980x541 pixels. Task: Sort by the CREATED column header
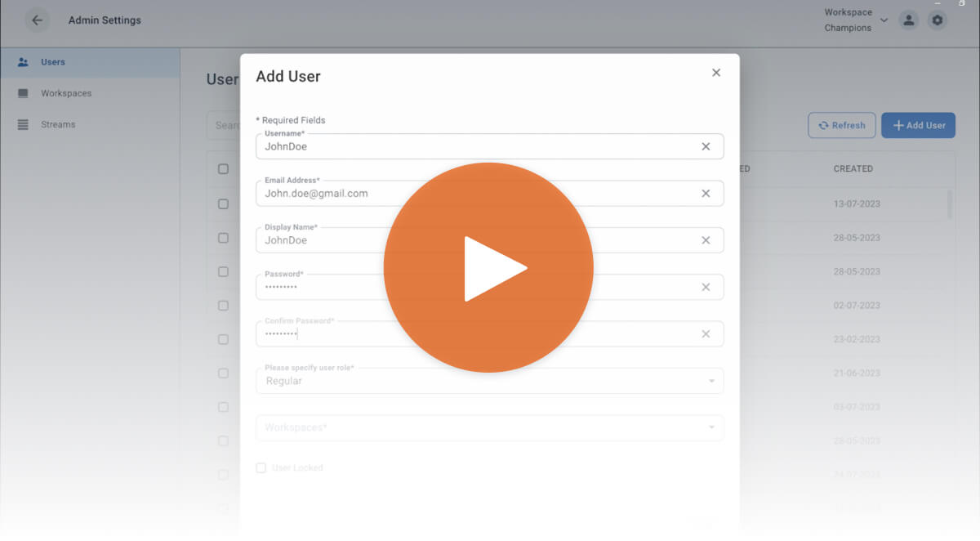pos(853,169)
